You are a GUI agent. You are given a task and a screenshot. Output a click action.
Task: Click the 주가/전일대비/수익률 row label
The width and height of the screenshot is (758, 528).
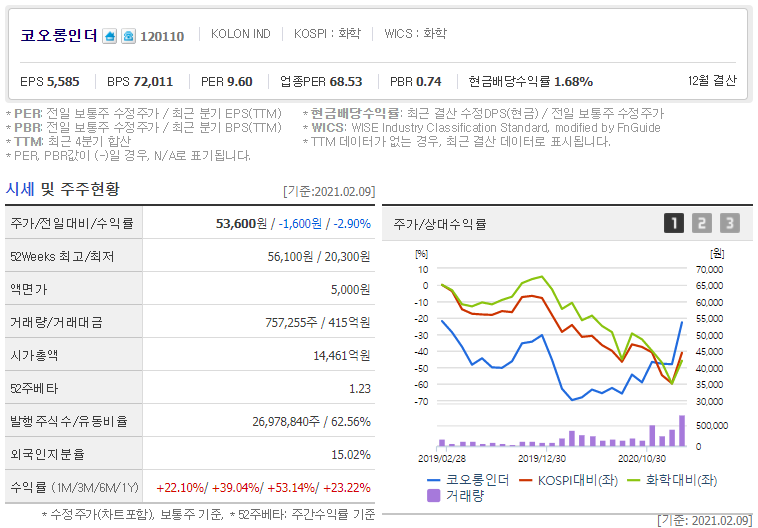[x=72, y=223]
